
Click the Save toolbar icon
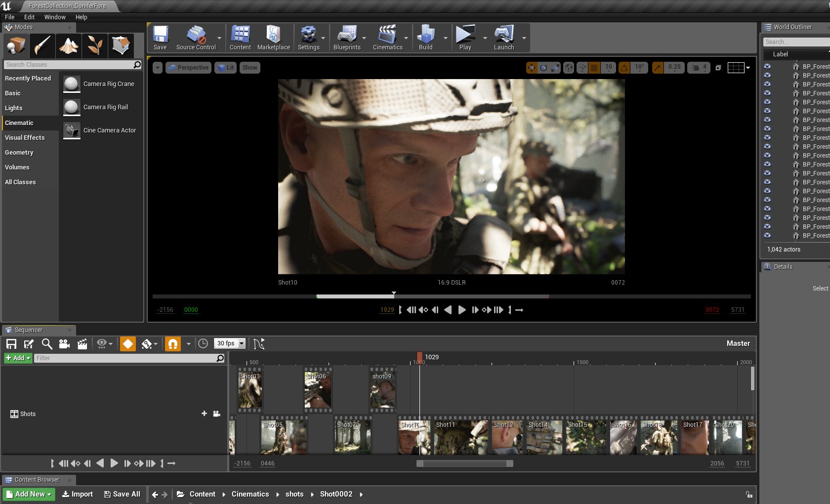[160, 38]
